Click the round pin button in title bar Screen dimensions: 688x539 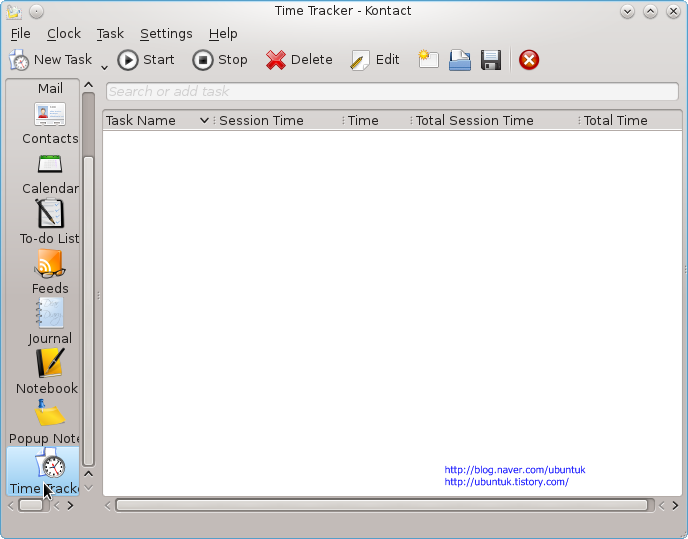coord(36,11)
